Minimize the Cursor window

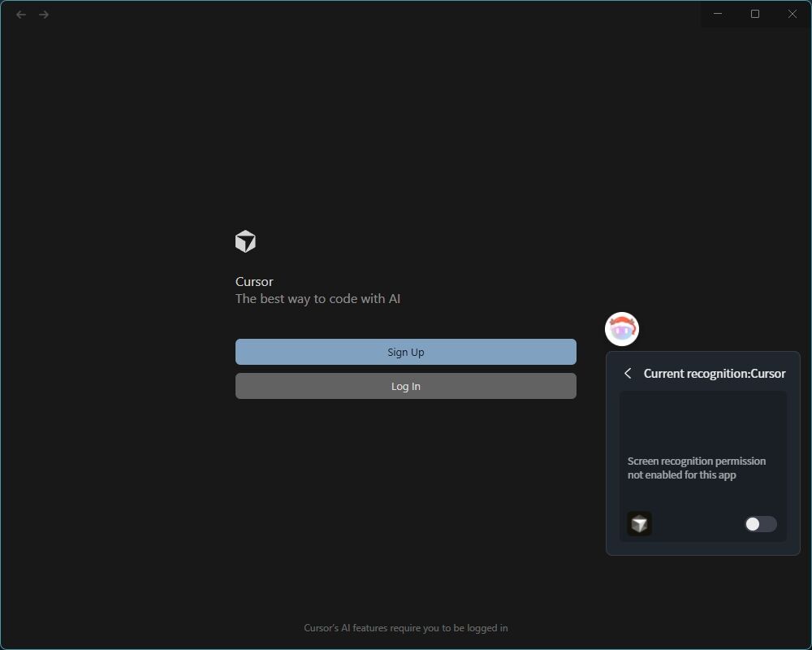pyautogui.click(x=718, y=14)
